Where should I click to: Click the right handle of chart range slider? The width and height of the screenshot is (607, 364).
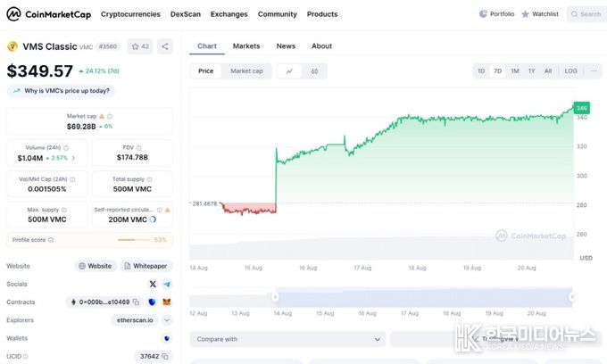572,297
